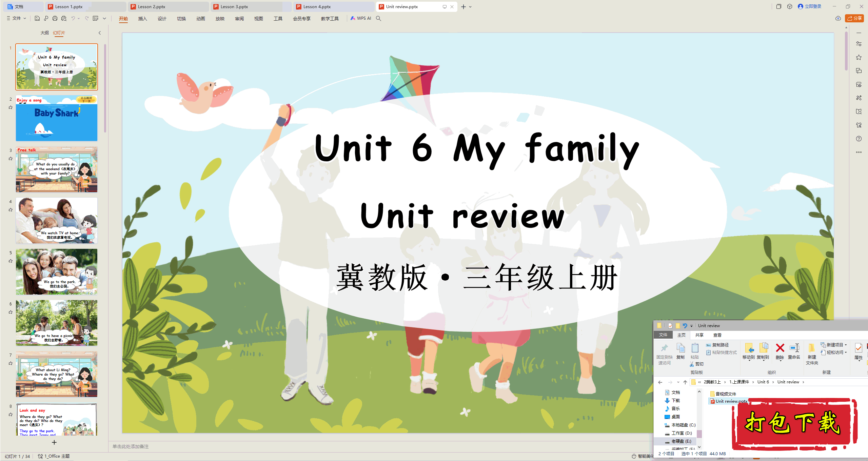Open the 插入 ribbon tab

tap(142, 18)
